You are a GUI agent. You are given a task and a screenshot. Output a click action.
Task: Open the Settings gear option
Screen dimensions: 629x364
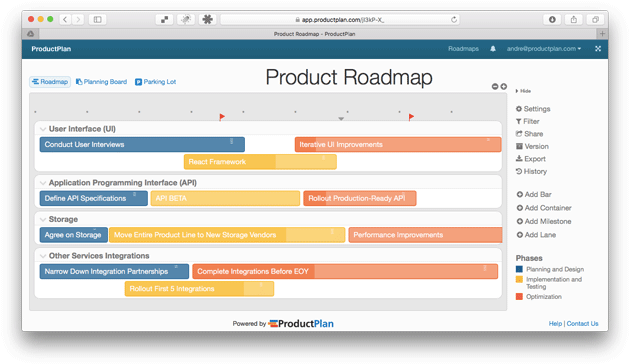tap(533, 109)
